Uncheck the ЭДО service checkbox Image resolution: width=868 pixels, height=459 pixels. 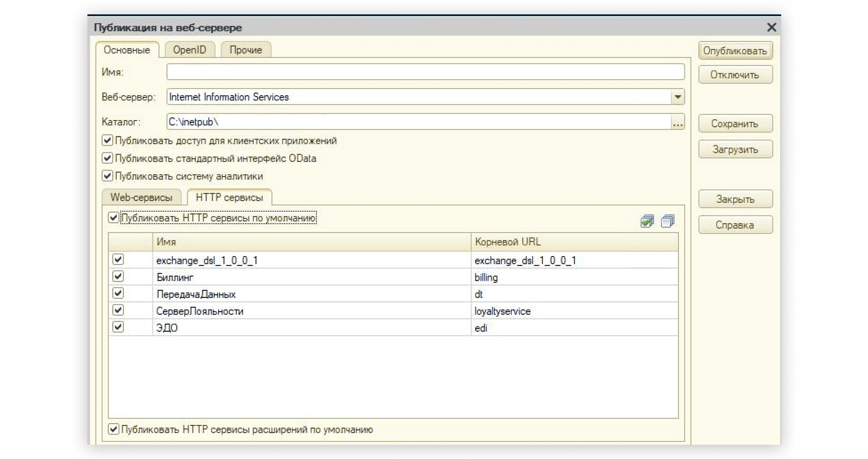(118, 327)
